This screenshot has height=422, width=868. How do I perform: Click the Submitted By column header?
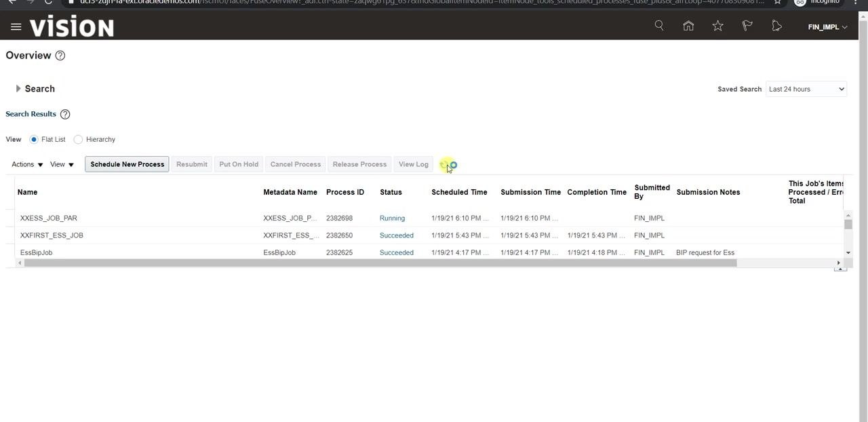652,192
